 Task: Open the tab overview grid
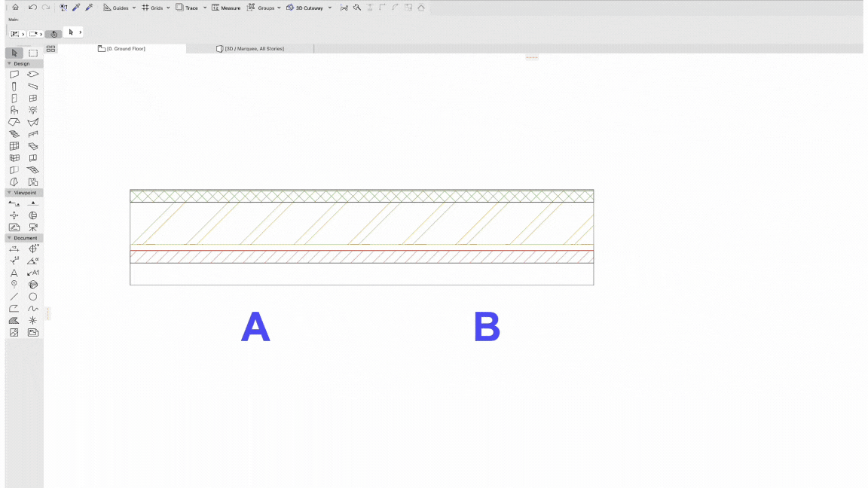pos(51,49)
